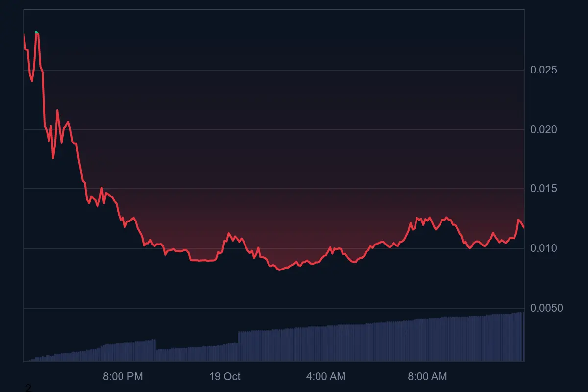
Task: Select the 4:00 AM time label
Action: pos(325,377)
